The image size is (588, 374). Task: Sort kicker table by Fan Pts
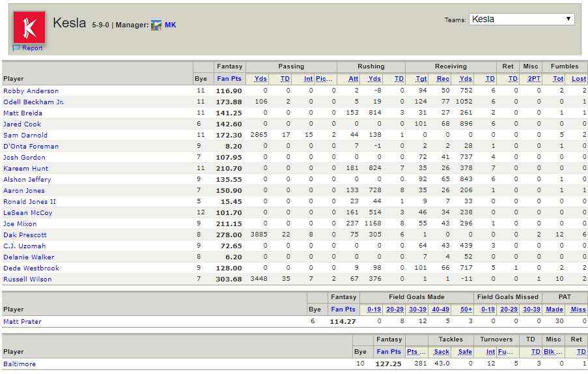coord(343,309)
